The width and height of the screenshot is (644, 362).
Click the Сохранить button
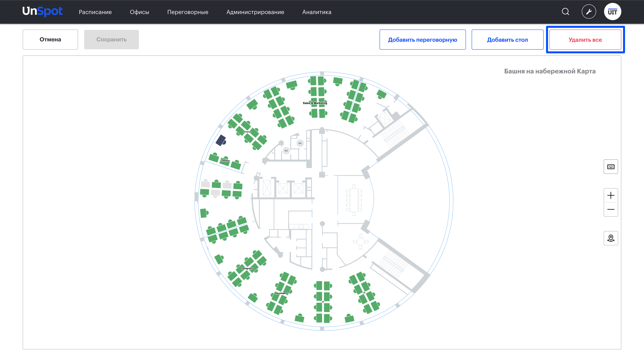point(112,39)
